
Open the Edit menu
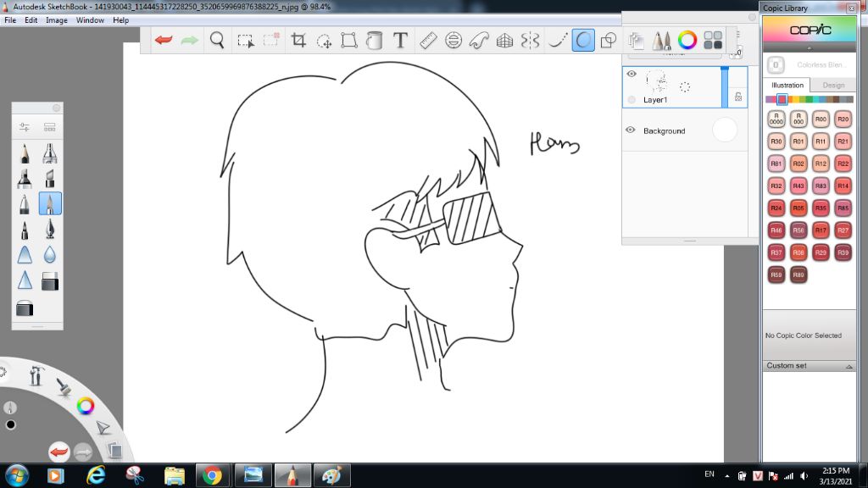31,20
